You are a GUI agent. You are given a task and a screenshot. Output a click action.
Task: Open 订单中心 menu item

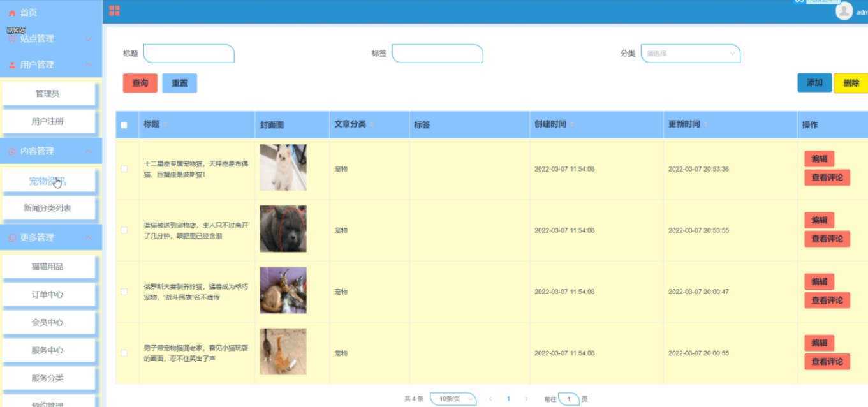point(48,295)
